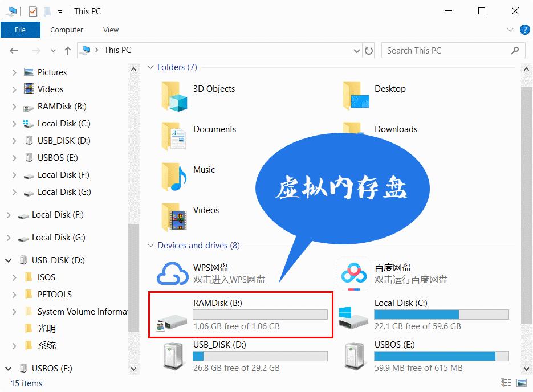
Task: Click inside the Search This PC box
Action: point(445,50)
